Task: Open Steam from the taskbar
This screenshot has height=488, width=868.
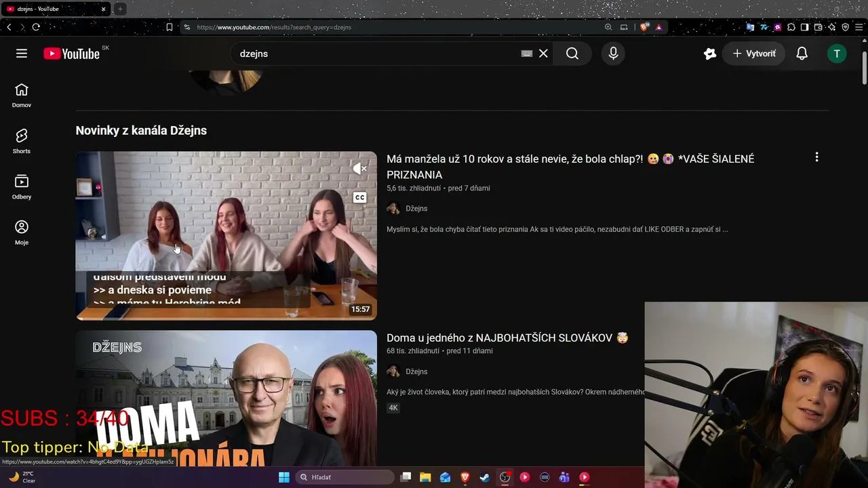Action: 485,477
